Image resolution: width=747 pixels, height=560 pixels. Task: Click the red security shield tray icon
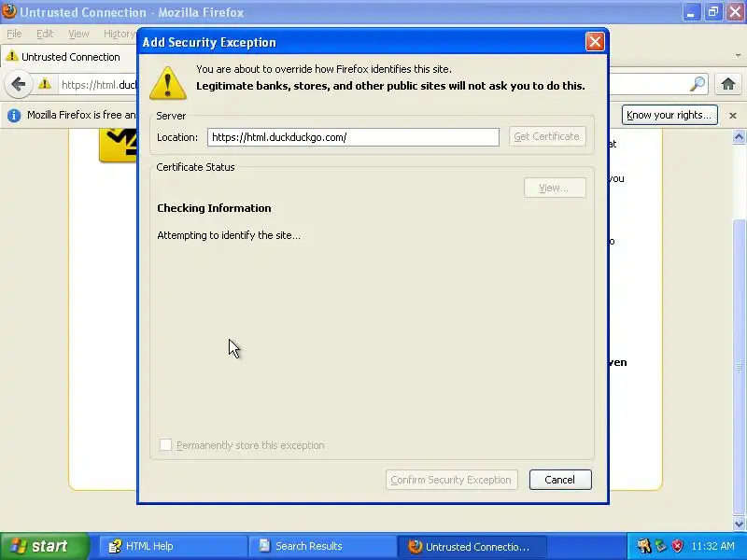pyautogui.click(x=678, y=546)
